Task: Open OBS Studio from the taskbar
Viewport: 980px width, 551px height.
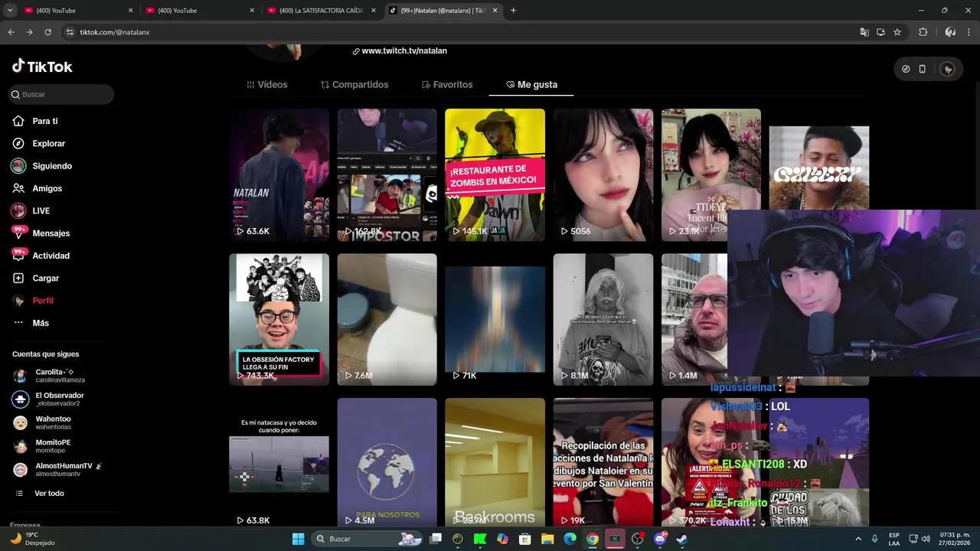Action: [637, 539]
